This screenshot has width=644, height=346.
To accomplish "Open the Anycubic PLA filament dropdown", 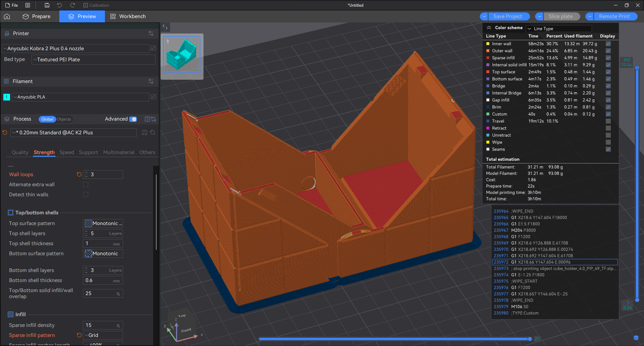I will pyautogui.click(x=80, y=97).
